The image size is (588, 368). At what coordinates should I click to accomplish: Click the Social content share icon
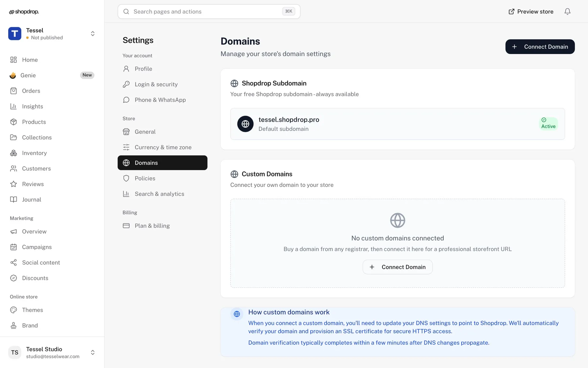(13, 262)
